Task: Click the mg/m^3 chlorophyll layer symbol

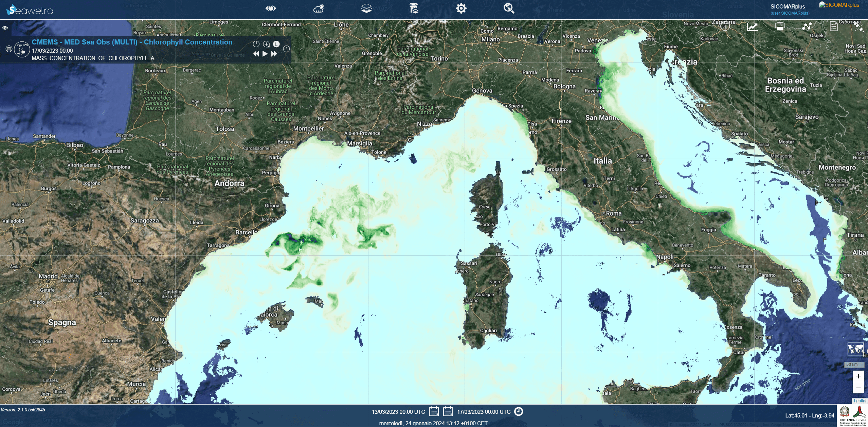Action: 22,50
